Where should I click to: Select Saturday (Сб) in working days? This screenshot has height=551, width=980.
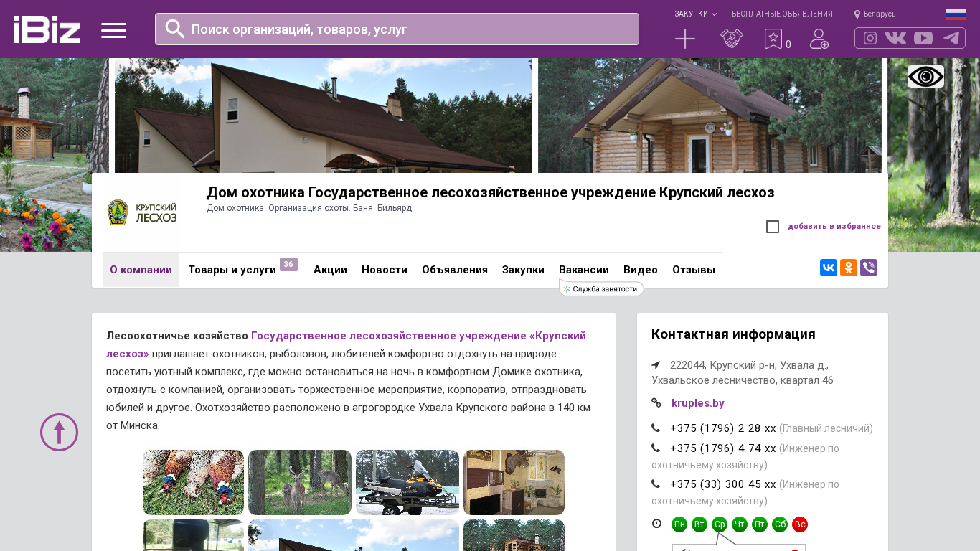tap(780, 524)
